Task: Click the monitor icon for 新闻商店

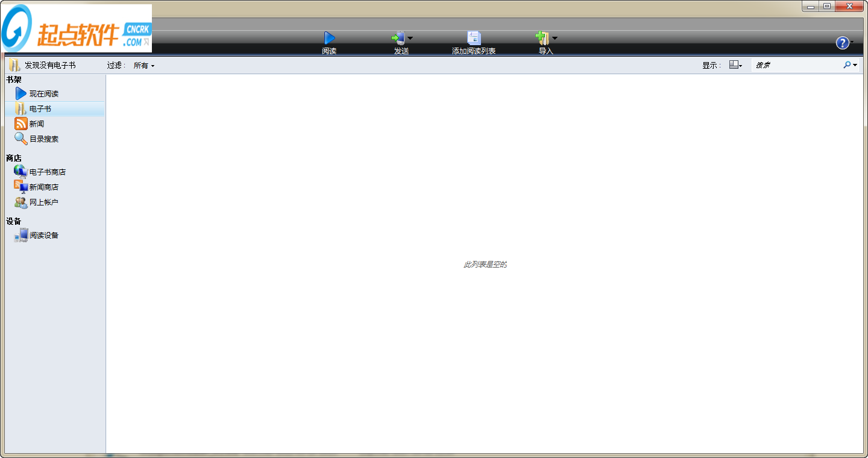Action: coord(21,187)
